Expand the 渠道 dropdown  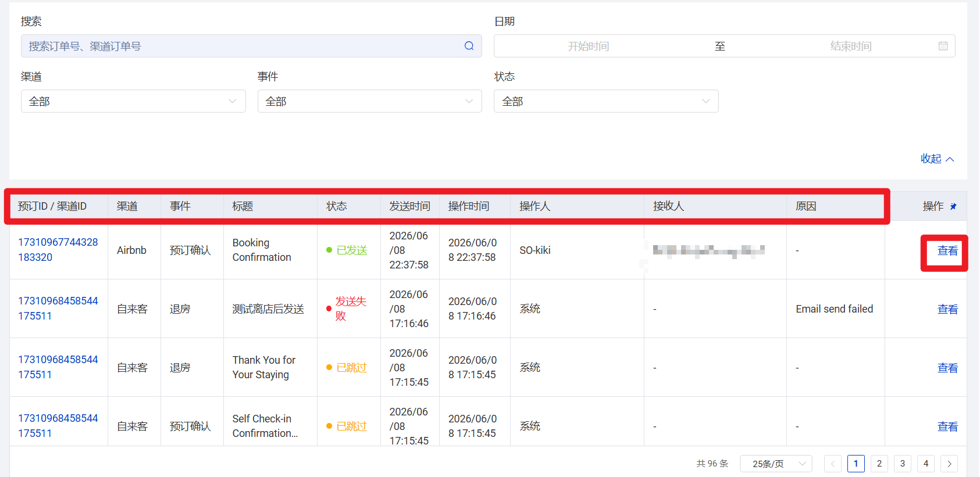(133, 101)
